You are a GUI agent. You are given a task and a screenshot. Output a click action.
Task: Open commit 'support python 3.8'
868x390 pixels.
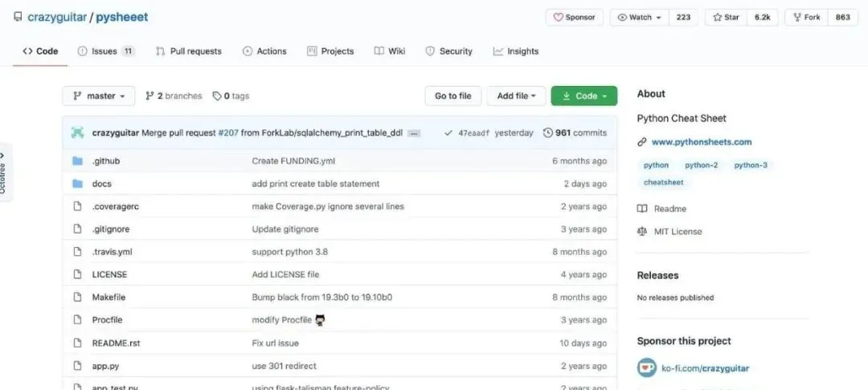click(x=289, y=252)
